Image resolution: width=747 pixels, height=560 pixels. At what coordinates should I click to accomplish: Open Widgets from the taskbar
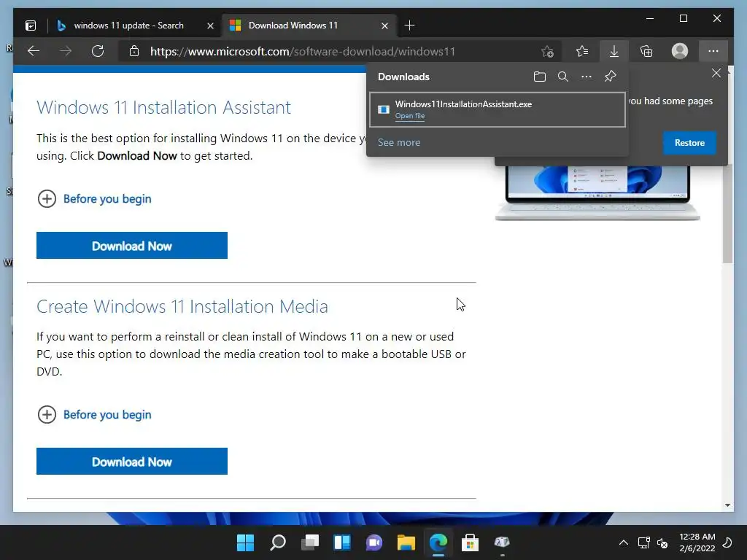click(x=342, y=542)
